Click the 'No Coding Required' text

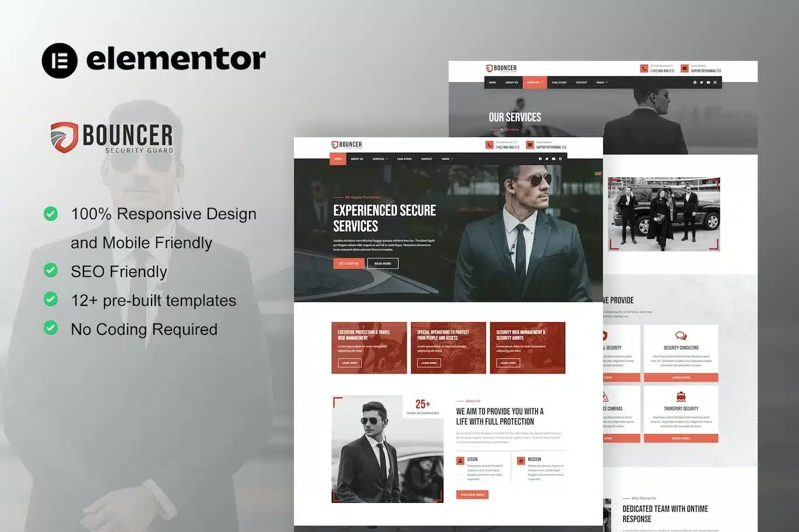(x=144, y=329)
